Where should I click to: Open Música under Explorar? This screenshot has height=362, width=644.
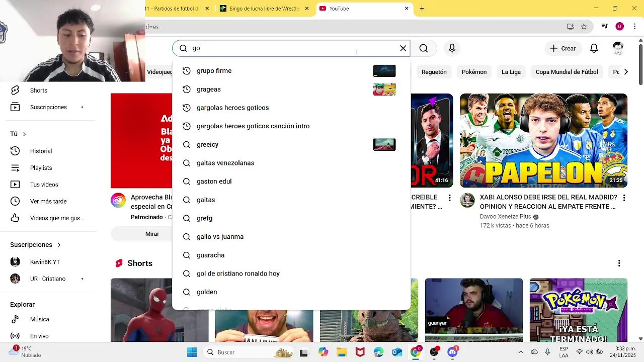coord(39,319)
